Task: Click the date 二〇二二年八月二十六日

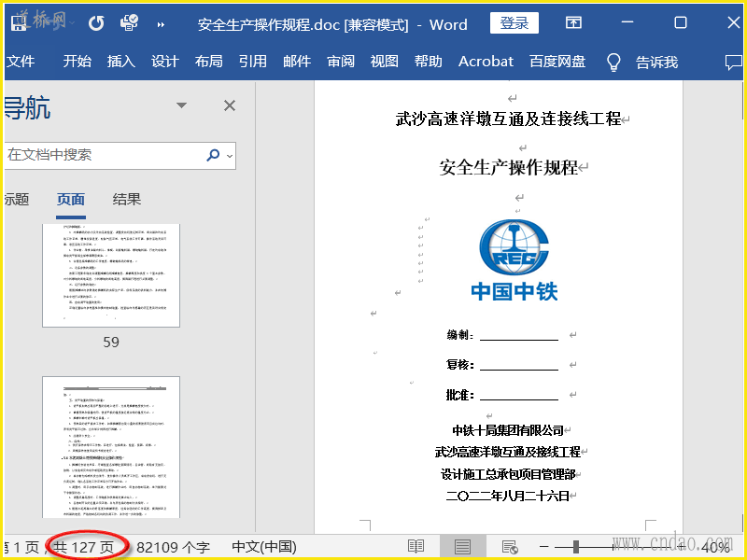Action: (x=508, y=497)
